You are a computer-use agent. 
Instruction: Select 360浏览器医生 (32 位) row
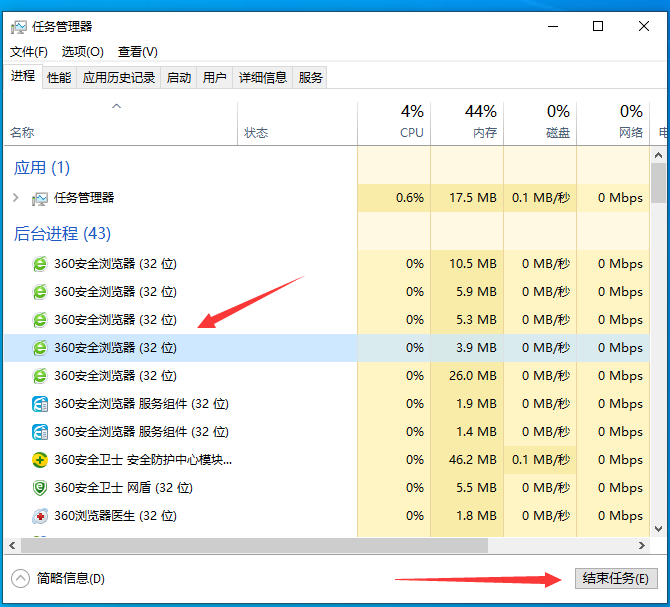pos(327,516)
